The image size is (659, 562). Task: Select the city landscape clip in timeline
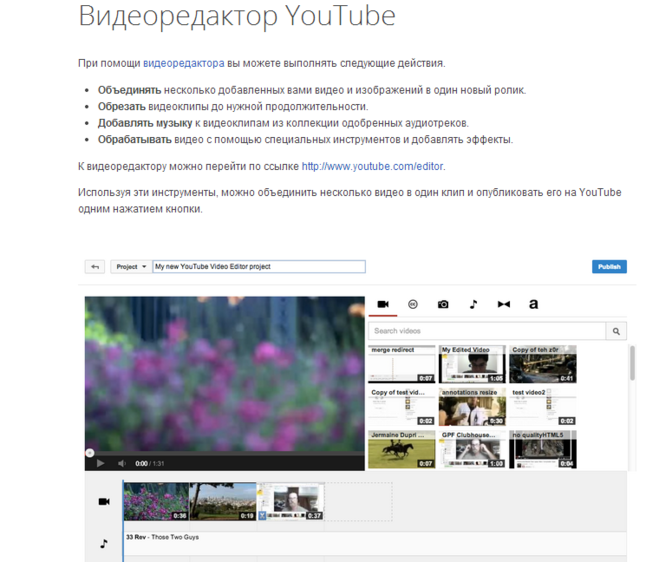(x=223, y=501)
